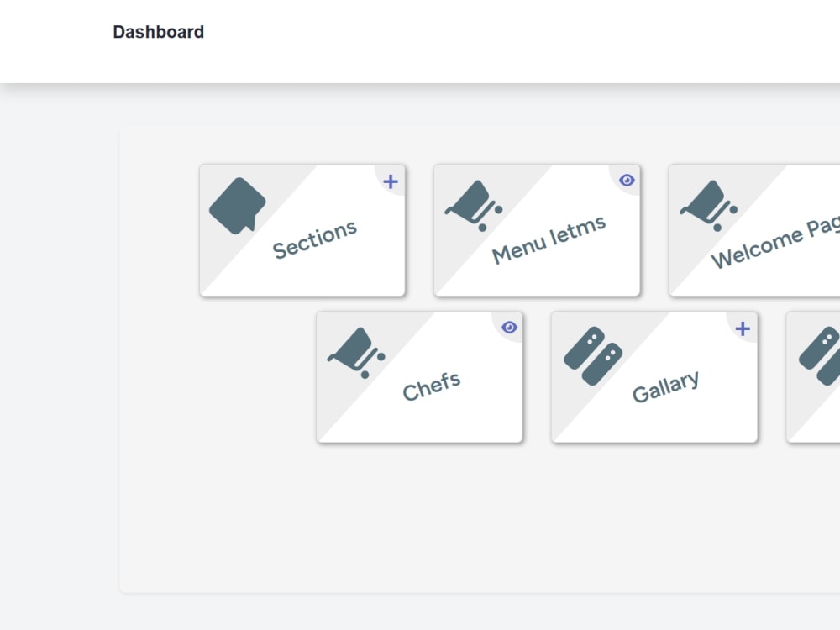Open the Sections label
Screen dimensions: 840x630
point(314,239)
